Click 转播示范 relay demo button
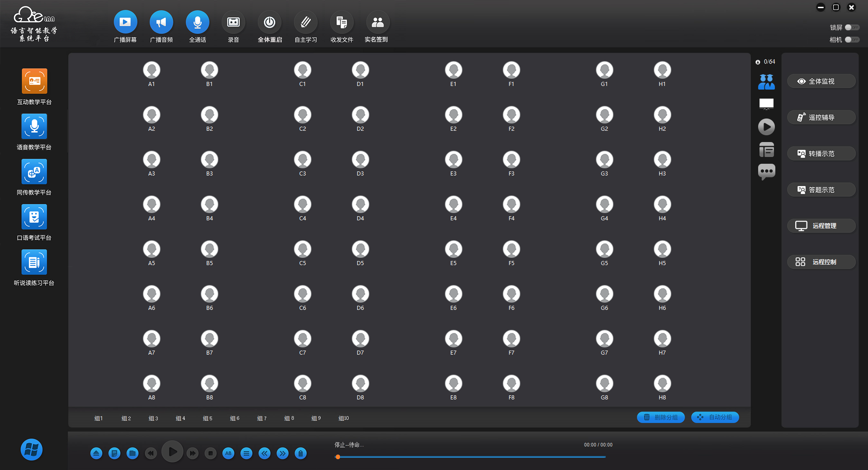This screenshot has height=470, width=868. 821,154
